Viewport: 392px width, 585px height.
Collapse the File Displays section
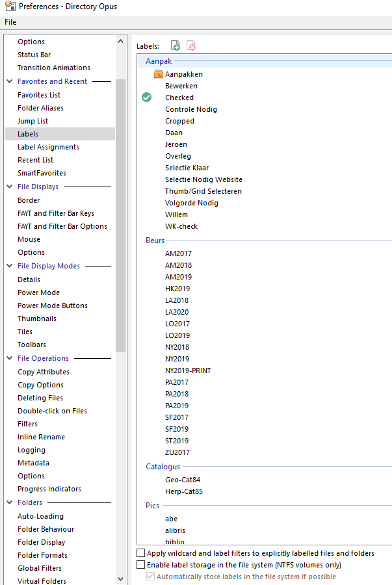(x=10, y=186)
